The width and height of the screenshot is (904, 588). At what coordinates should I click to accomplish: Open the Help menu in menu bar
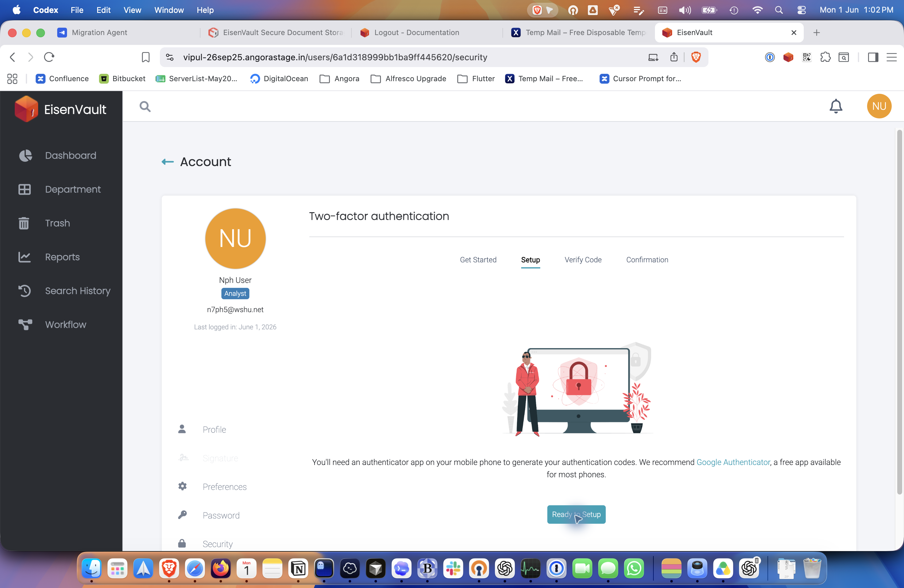pyautogui.click(x=205, y=10)
